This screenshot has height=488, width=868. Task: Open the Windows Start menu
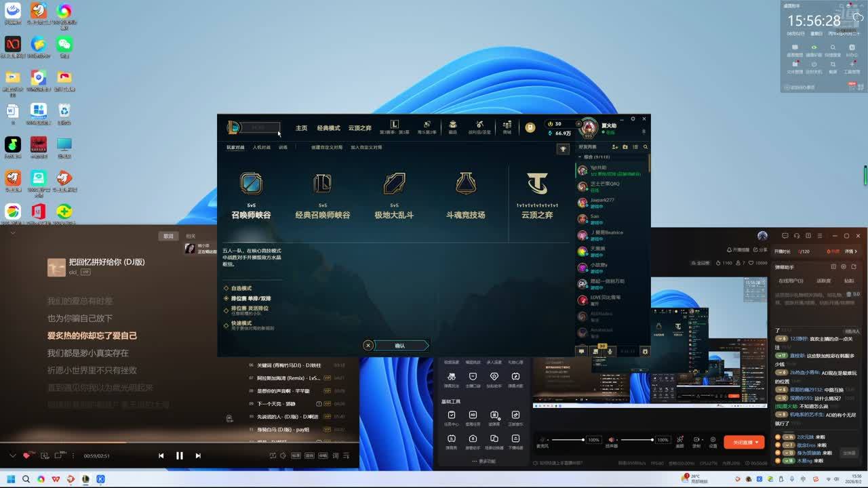point(11,479)
